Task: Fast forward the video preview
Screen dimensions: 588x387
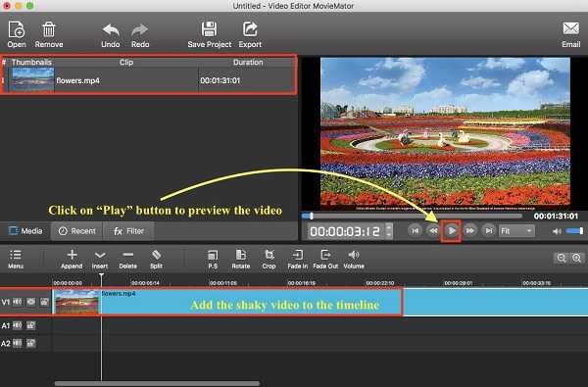Action: click(x=469, y=230)
